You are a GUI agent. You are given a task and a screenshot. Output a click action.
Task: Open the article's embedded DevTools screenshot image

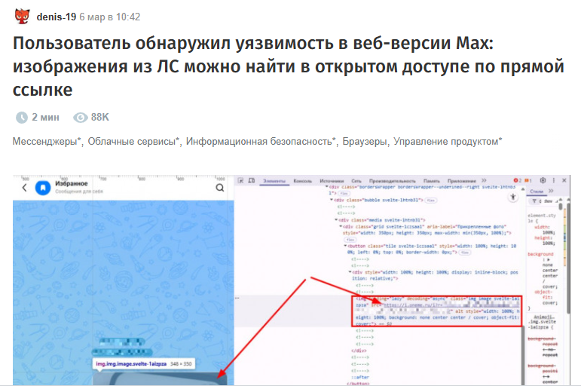click(292, 280)
